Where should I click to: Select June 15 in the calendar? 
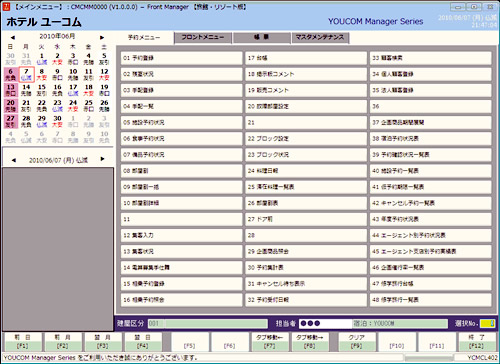tap(42, 90)
